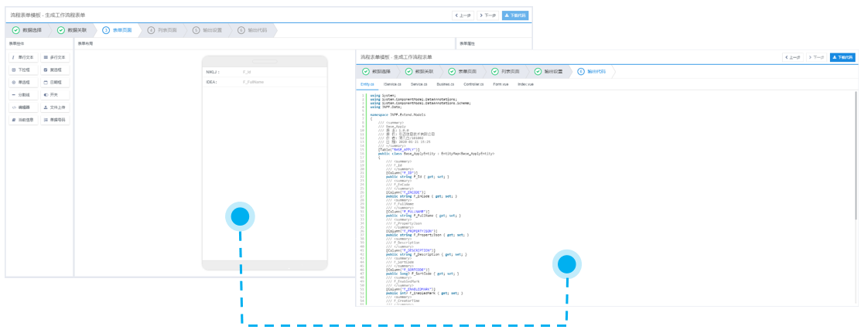Select the 多行文本 control
The width and height of the screenshot is (868, 333).
pyautogui.click(x=55, y=57)
